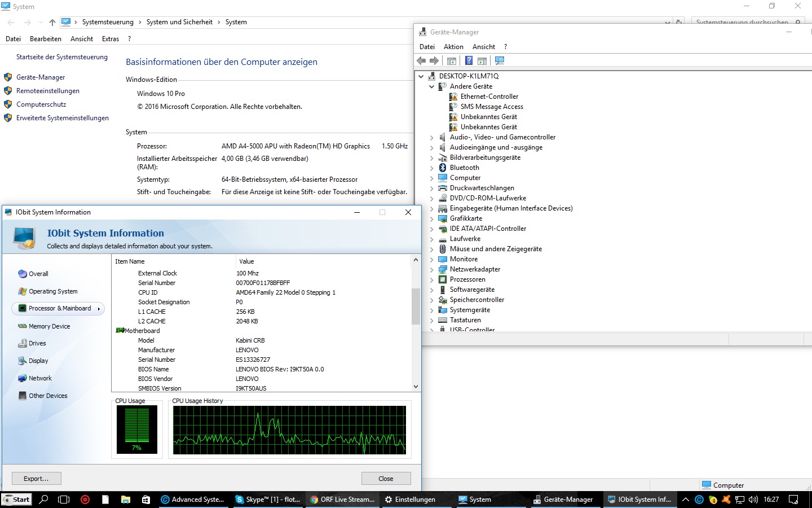Click the Start button on taskbar
Image resolution: width=812 pixels, height=508 pixels.
pos(16,500)
